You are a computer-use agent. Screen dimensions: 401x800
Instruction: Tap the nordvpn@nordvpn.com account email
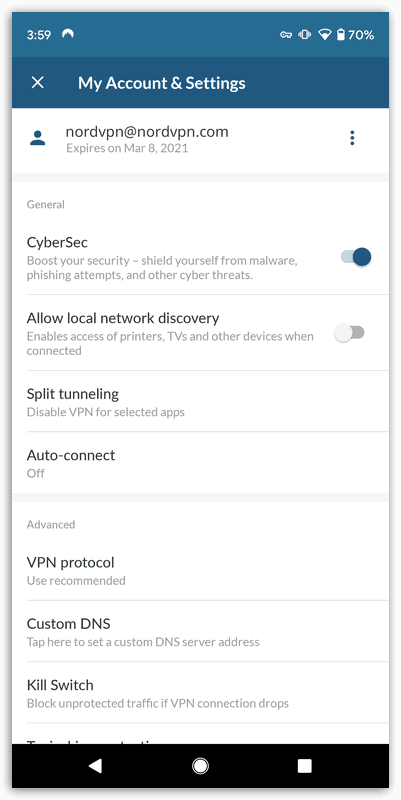pyautogui.click(x=147, y=132)
